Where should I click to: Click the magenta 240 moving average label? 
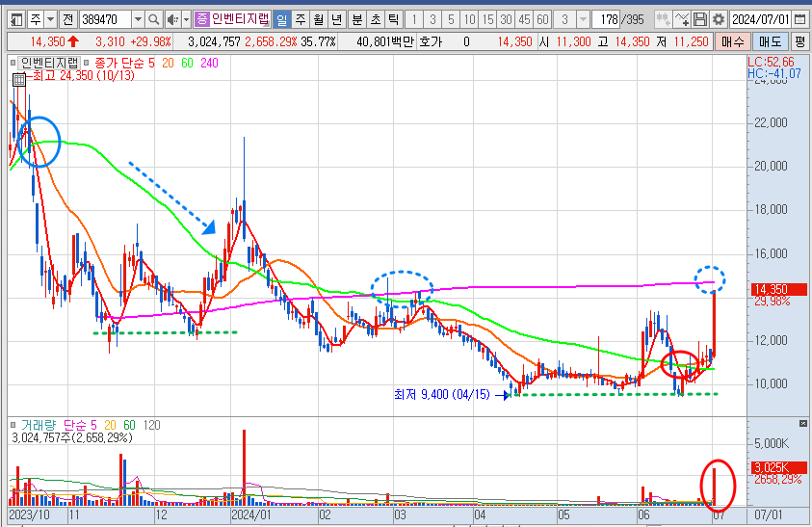209,63
